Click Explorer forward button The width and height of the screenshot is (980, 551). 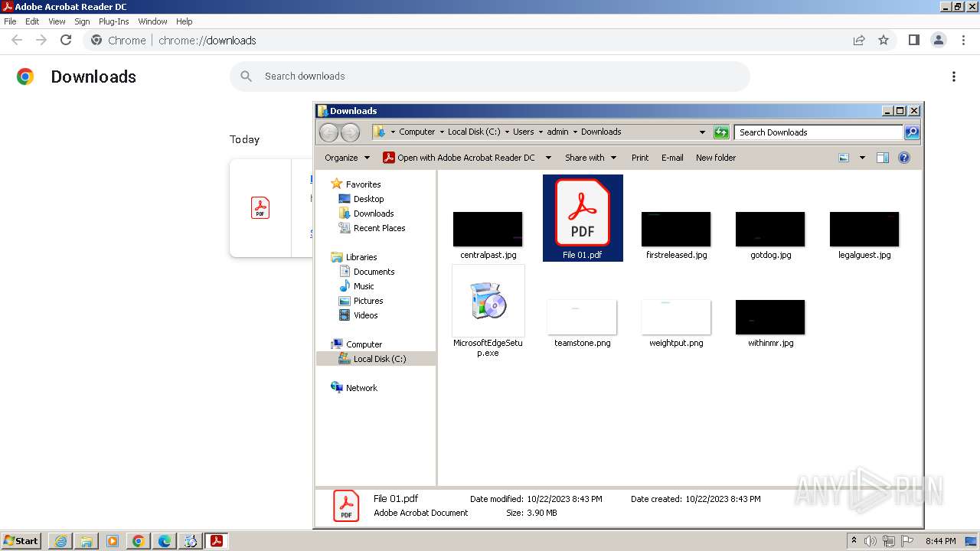click(x=350, y=132)
